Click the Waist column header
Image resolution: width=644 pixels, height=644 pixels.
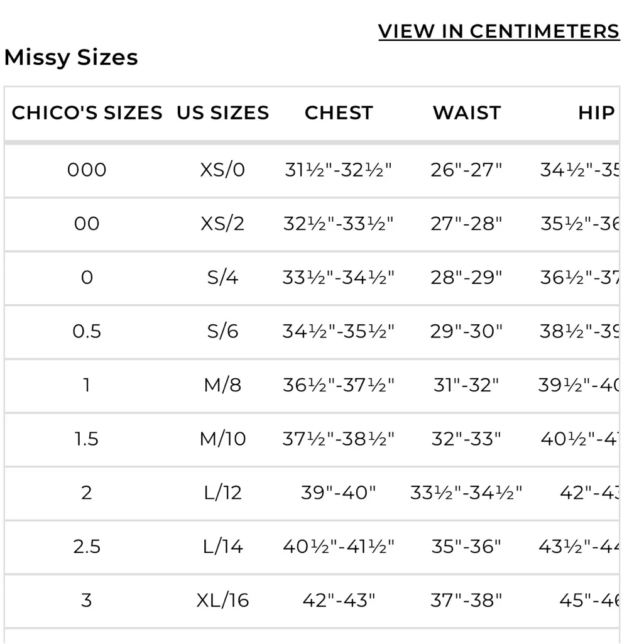467,113
